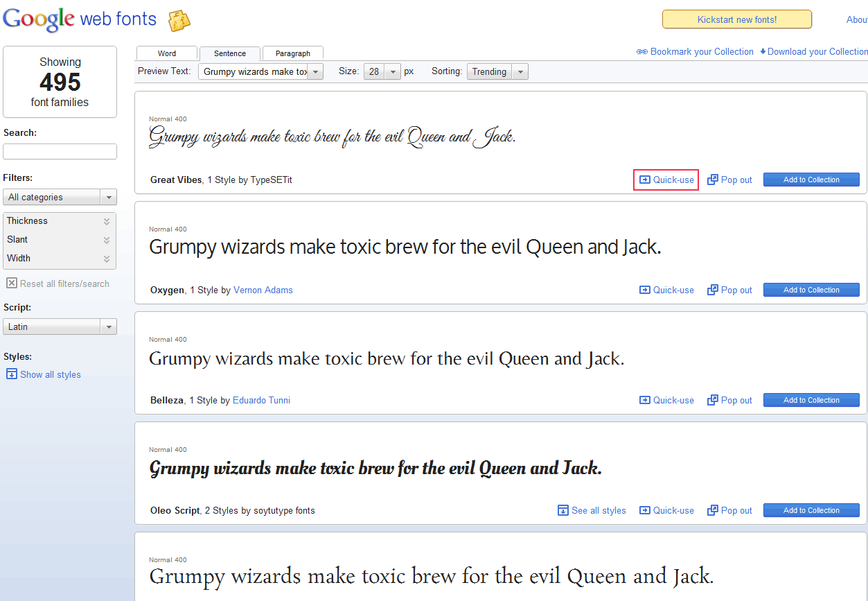Click the soytutype fonts designer name
The image size is (868, 601).
[x=283, y=510]
